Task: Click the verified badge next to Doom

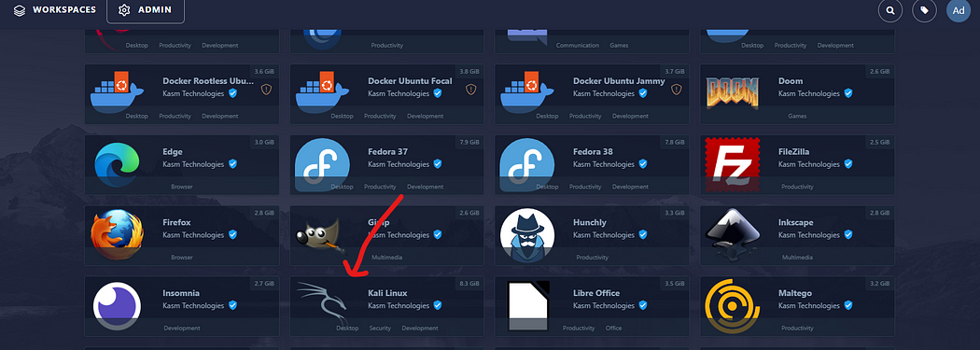Action: [x=848, y=93]
